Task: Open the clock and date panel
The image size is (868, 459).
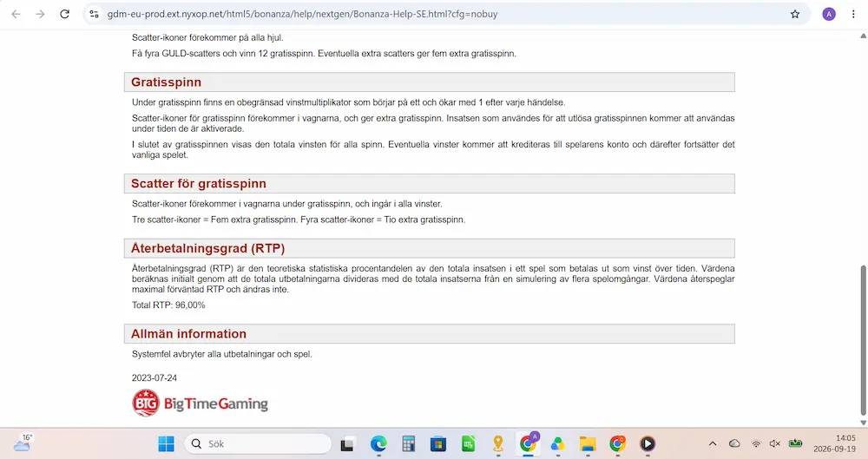Action: coord(834,443)
